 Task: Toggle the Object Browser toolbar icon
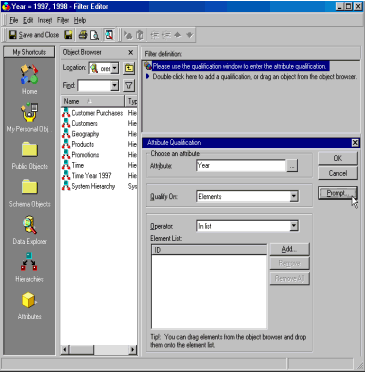tap(109, 35)
